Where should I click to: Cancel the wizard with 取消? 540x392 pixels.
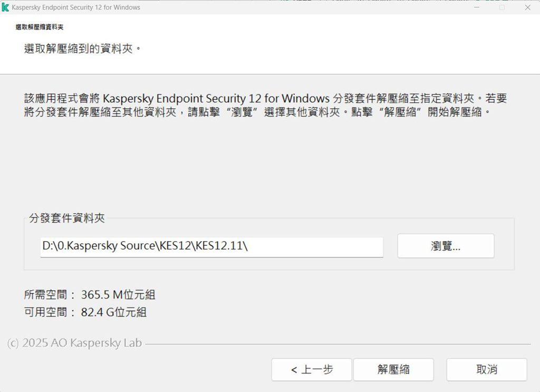coord(486,369)
